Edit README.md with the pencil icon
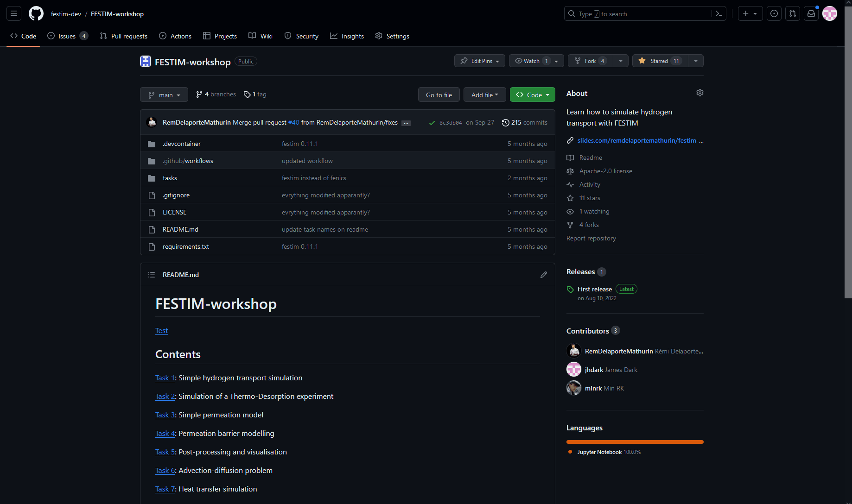 (544, 275)
